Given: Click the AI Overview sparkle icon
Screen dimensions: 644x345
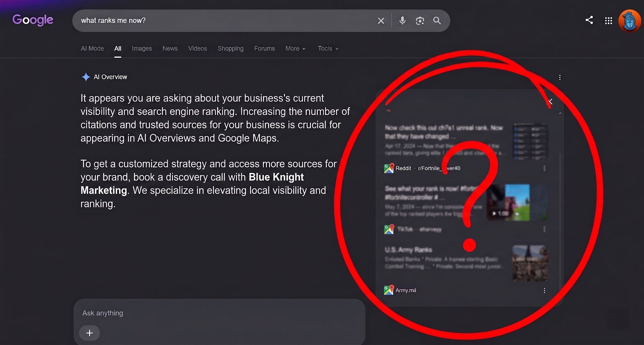Looking at the screenshot, I should coord(86,77).
